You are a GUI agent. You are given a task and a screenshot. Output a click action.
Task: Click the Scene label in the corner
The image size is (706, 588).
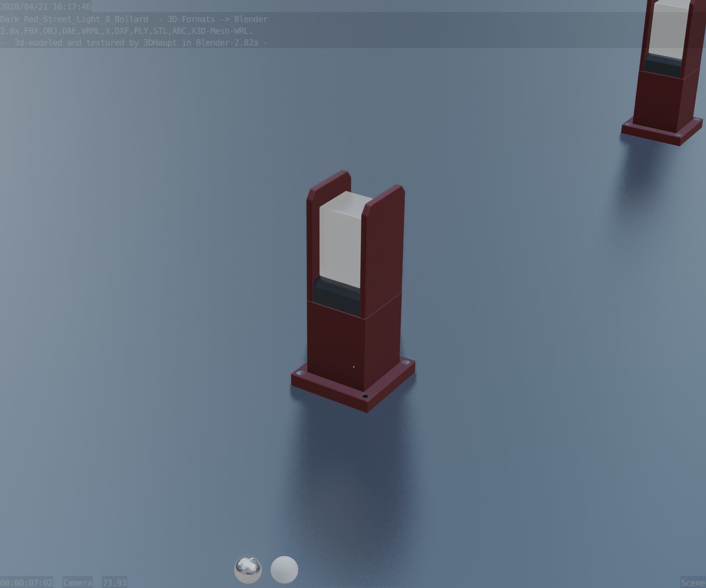(x=693, y=582)
